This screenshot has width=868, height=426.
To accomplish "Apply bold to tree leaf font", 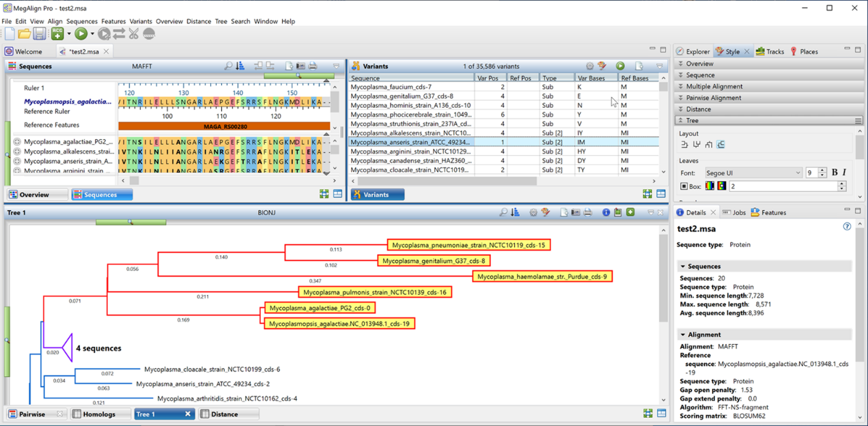I will click(x=834, y=172).
